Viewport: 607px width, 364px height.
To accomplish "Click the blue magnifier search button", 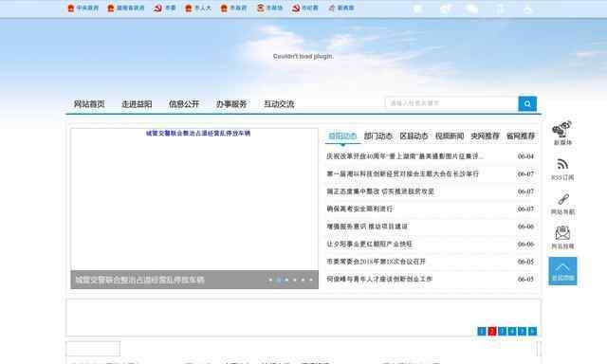I will tap(527, 103).
